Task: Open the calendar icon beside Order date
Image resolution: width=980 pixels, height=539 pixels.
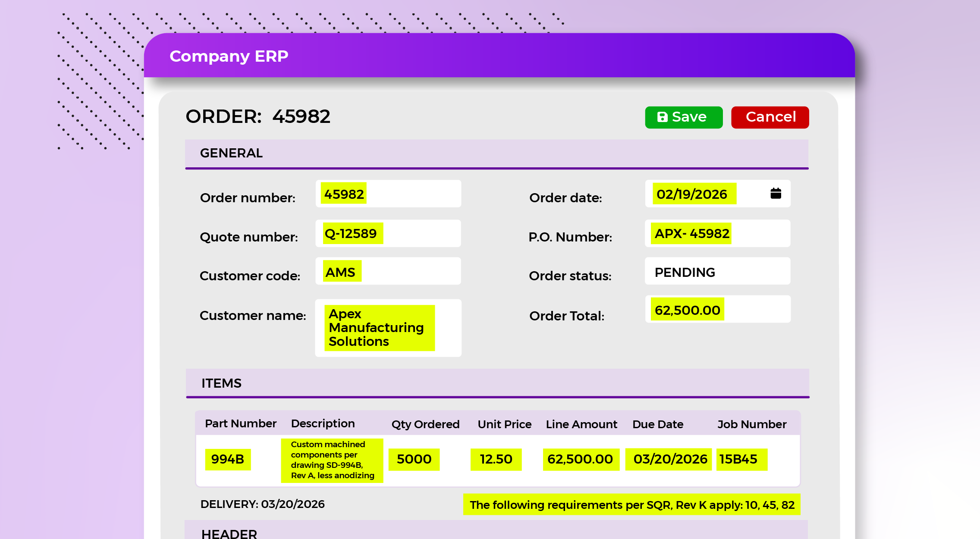Action: (776, 194)
